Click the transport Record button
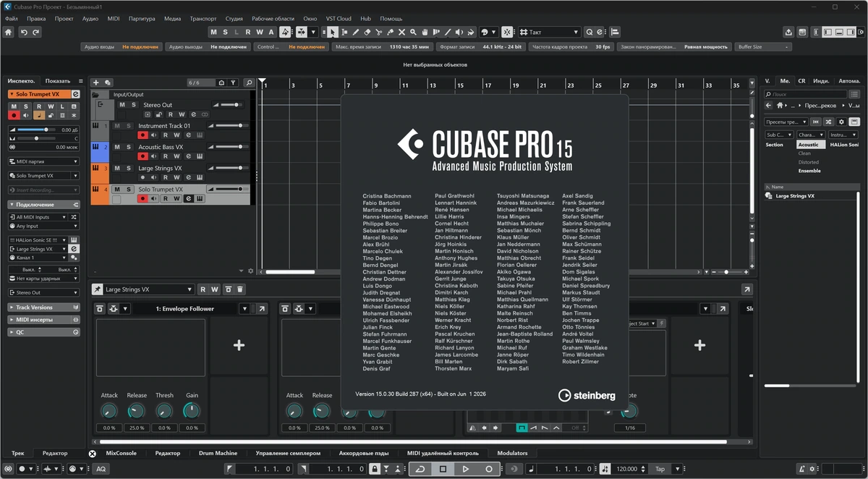This screenshot has height=479, width=868. coord(489,469)
